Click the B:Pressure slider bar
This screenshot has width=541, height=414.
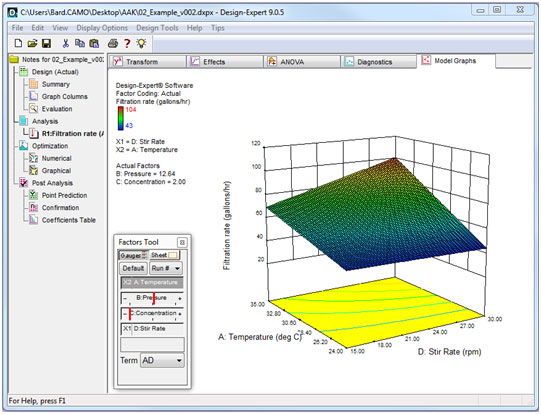coord(152,298)
